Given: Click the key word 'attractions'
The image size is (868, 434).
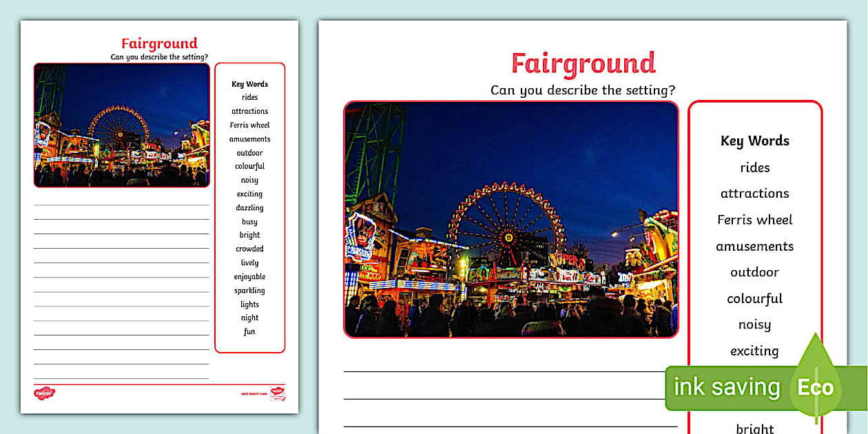Looking at the screenshot, I should tap(755, 194).
